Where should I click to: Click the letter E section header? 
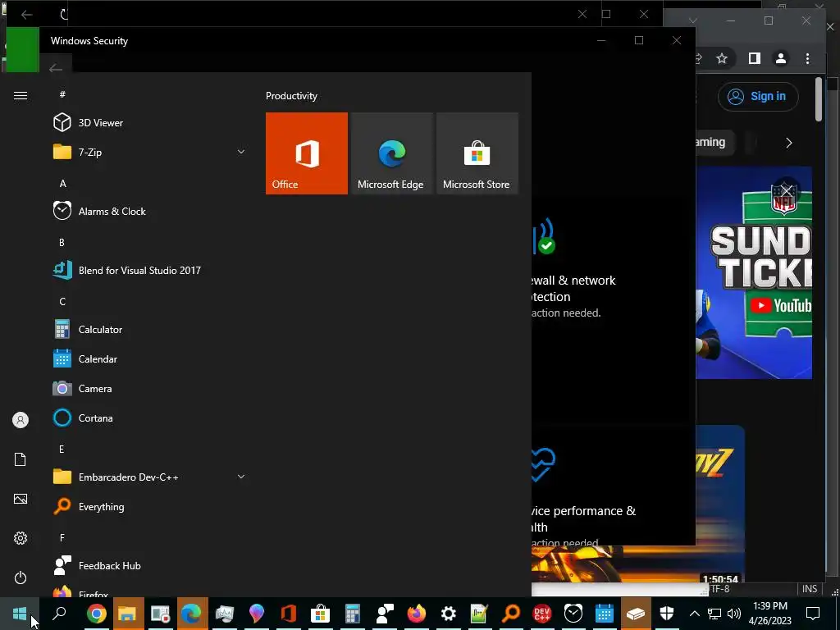[62, 449]
